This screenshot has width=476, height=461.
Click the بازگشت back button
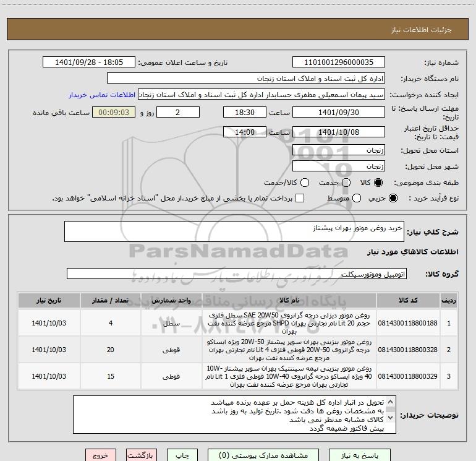[x=142, y=455]
